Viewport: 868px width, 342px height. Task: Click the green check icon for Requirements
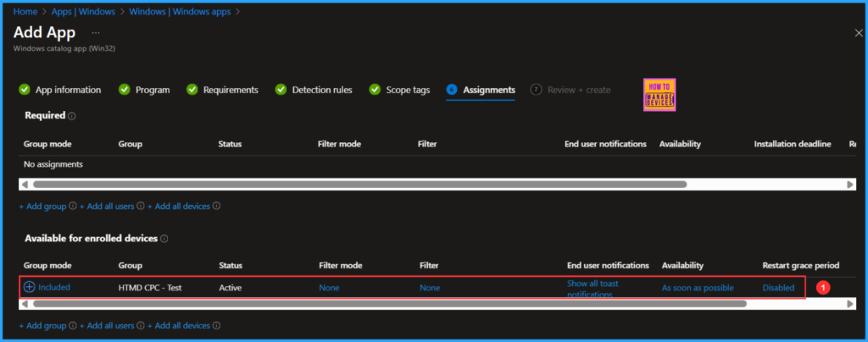pos(192,90)
